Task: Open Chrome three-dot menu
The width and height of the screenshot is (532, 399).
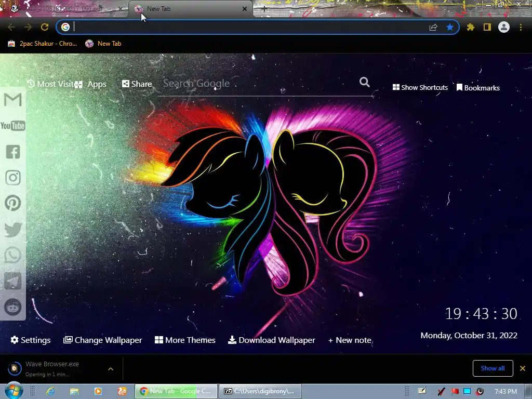Action: (x=521, y=27)
